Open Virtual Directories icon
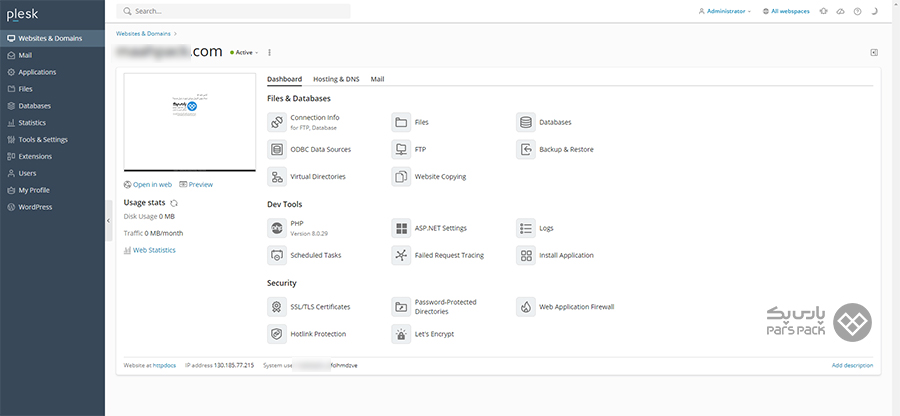900x416 pixels. click(x=277, y=177)
